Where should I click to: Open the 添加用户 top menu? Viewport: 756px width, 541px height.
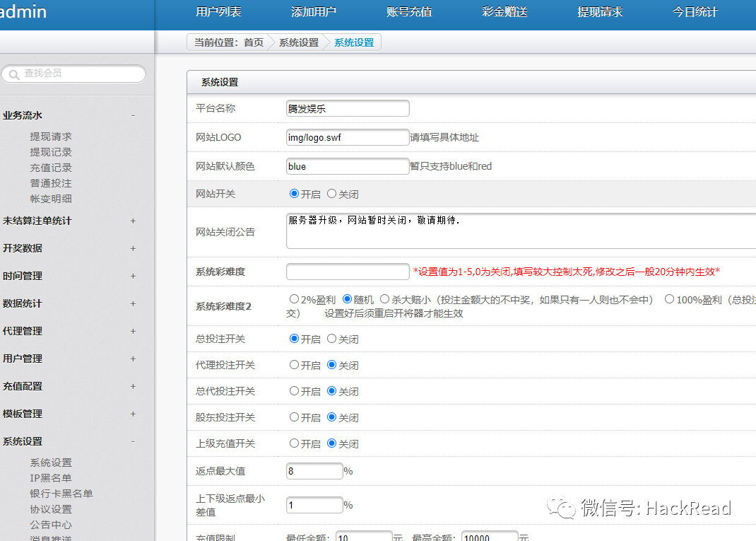pyautogui.click(x=314, y=11)
